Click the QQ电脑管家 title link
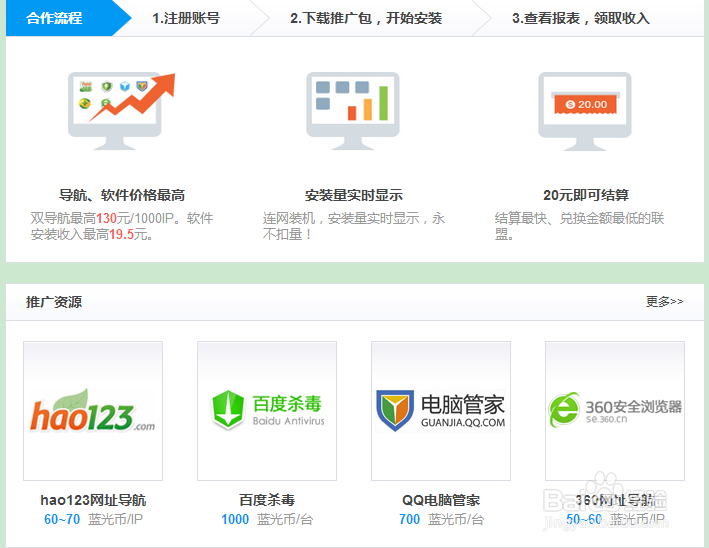The height and width of the screenshot is (548, 709). pyautogui.click(x=441, y=500)
